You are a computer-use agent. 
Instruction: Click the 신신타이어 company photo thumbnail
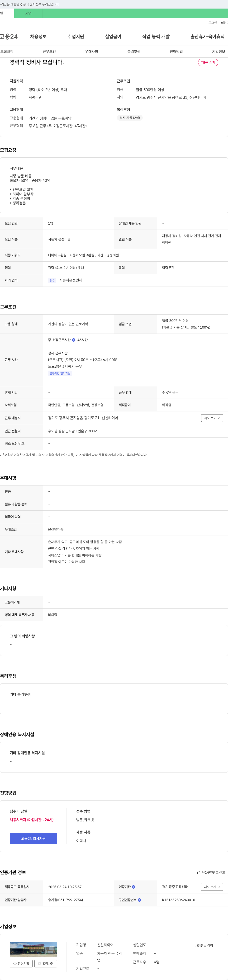[33, 949]
